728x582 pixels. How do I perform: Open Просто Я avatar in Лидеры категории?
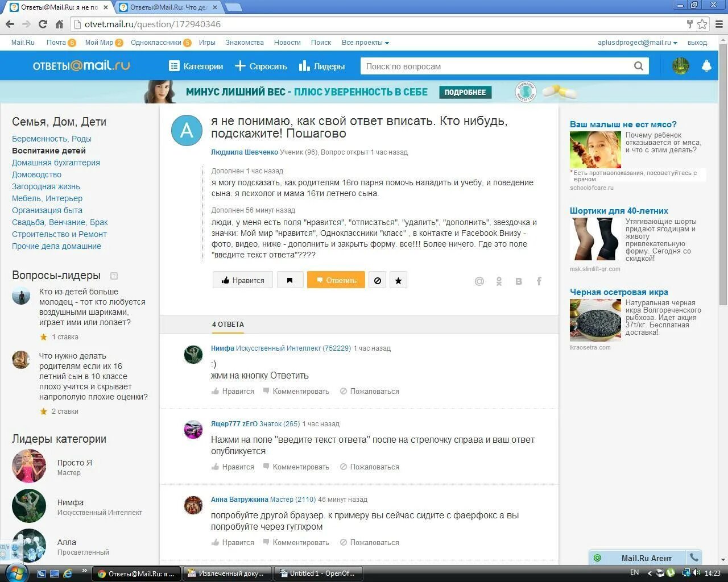(x=29, y=466)
